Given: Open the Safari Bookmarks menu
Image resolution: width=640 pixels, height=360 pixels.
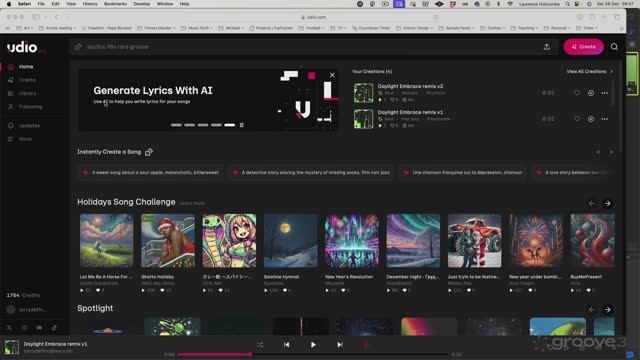Looking at the screenshot, I should pyautogui.click(x=115, y=4).
